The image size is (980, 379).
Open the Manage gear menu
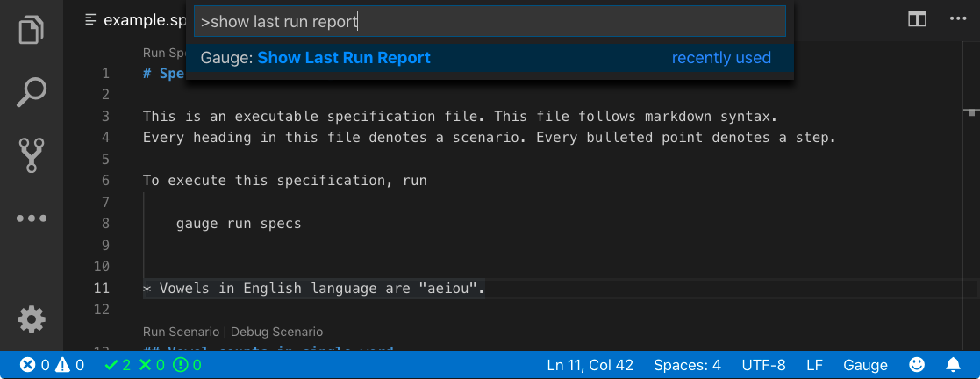[32, 319]
